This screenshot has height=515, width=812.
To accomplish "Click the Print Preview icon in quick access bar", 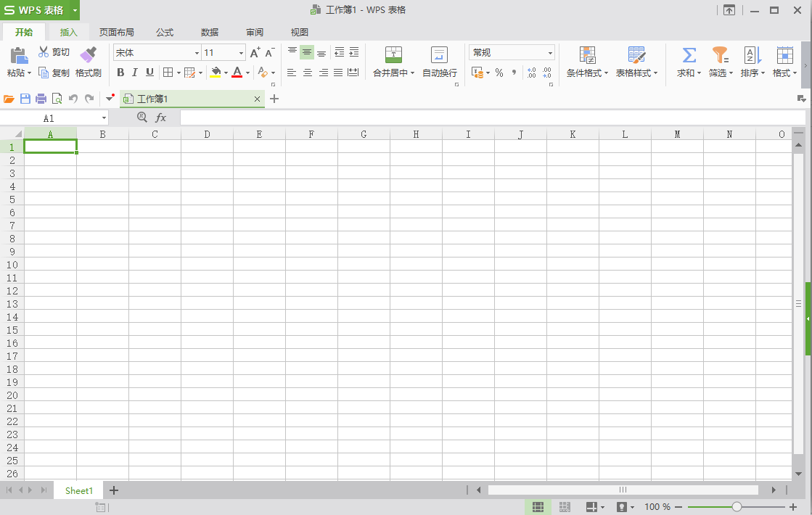I will pos(57,99).
